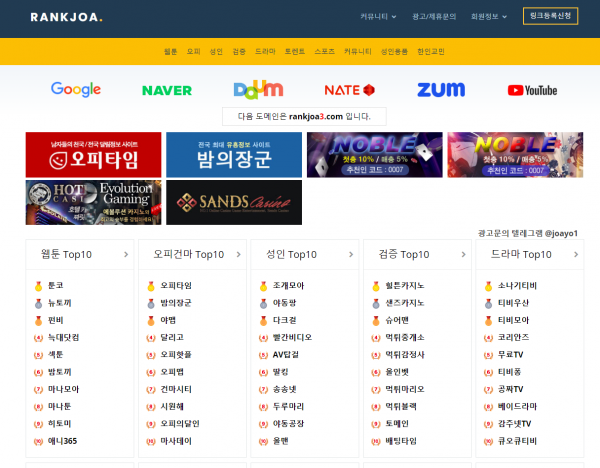The width and height of the screenshot is (600, 468).
Task: Click gold medal icon next to 오피타임
Action: (151, 286)
